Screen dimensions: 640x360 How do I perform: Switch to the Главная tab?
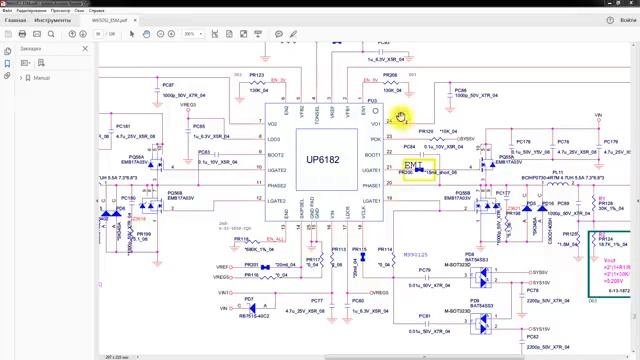(15, 20)
